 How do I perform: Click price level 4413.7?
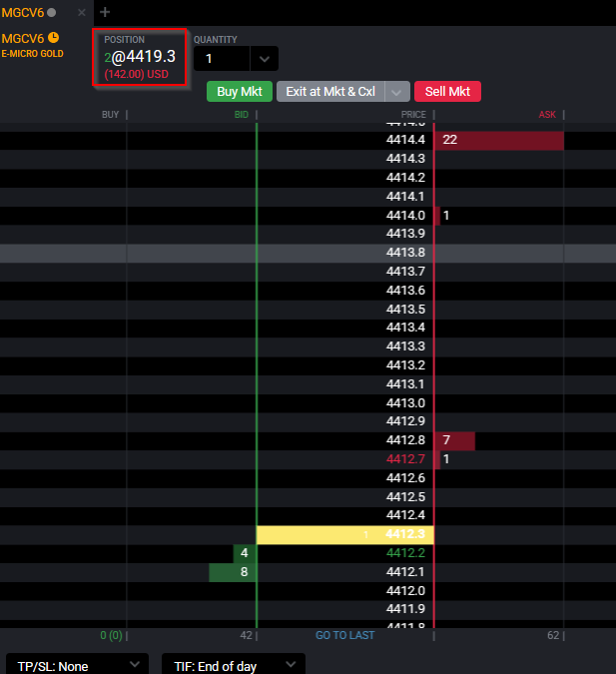pos(405,272)
